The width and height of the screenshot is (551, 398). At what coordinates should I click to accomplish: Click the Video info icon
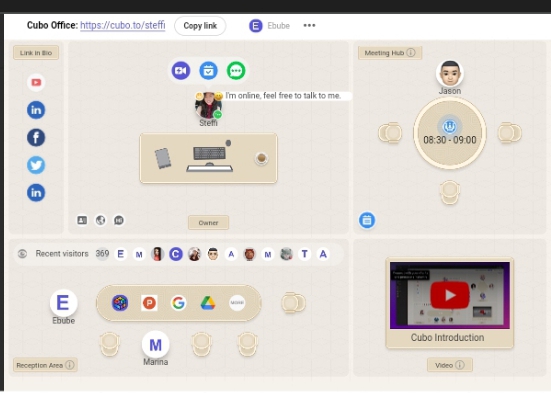coord(460,365)
